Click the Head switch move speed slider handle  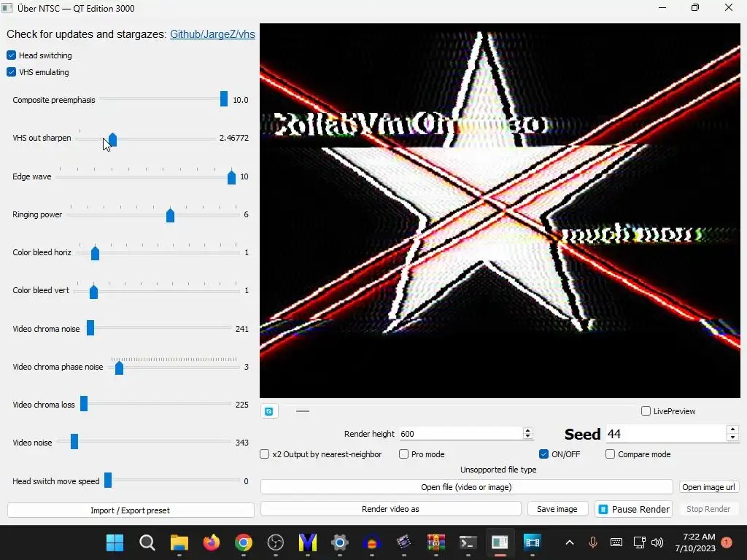108,480
